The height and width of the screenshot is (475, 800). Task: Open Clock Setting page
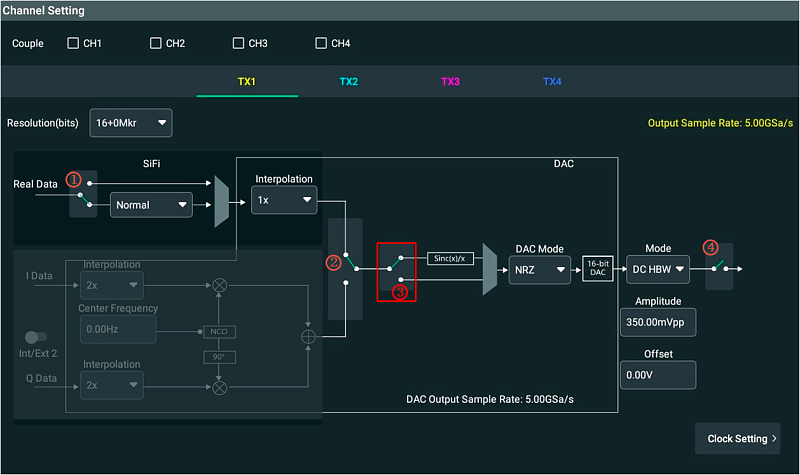pyautogui.click(x=737, y=438)
